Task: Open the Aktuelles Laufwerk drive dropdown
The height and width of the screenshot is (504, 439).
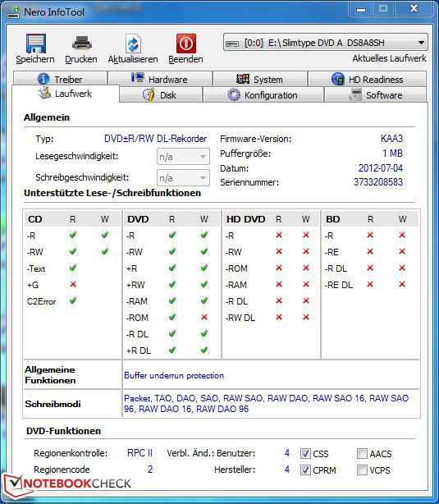Action: coord(326,43)
